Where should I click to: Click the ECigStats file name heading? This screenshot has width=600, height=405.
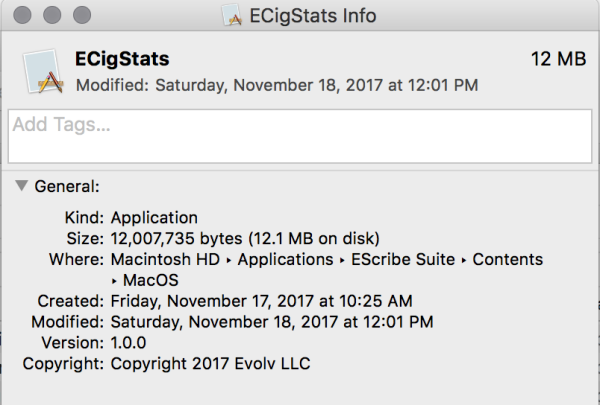pos(122,60)
